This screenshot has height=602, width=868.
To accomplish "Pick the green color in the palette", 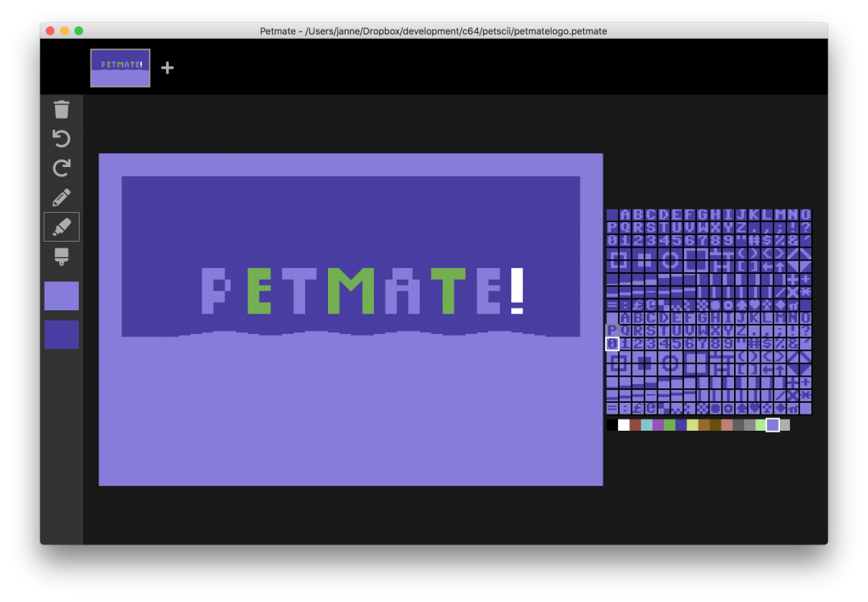I will click(670, 425).
